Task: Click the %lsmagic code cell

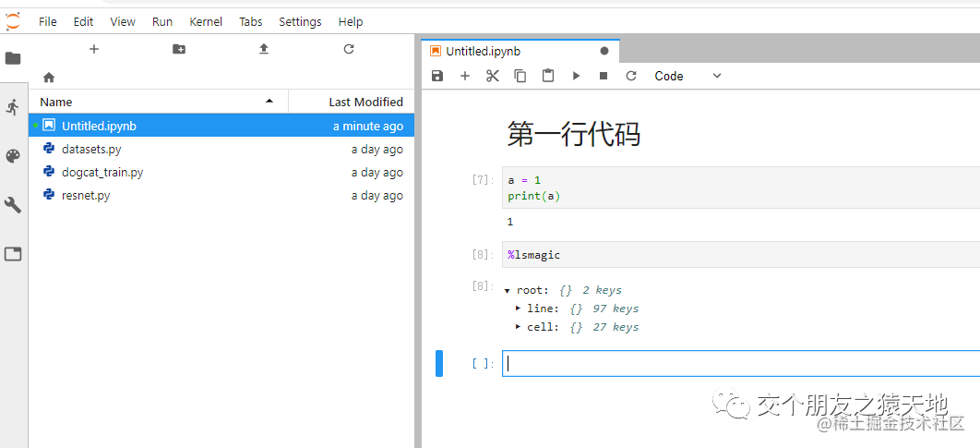Action: click(x=741, y=255)
